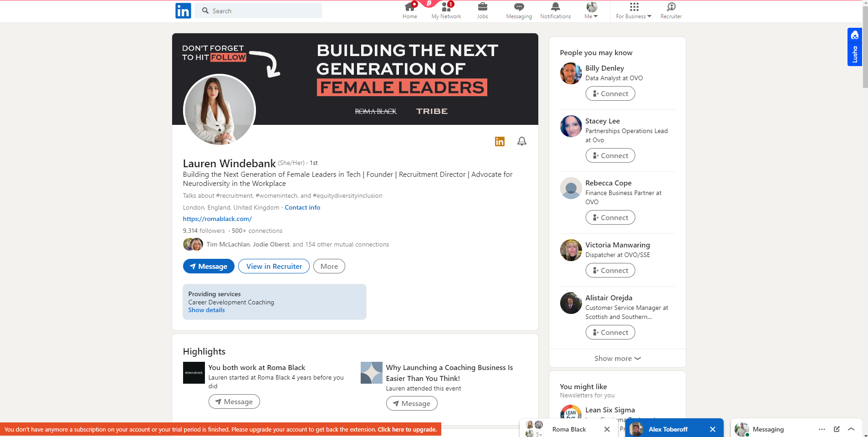Open Billy Denley's profile name link

(605, 68)
